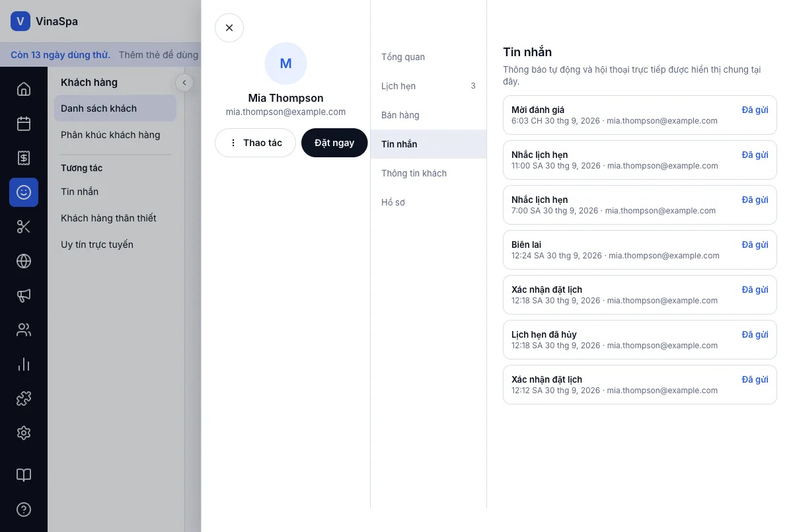Click the Mia Thompson name heading
This screenshot has width=793, height=532.
(285, 98)
